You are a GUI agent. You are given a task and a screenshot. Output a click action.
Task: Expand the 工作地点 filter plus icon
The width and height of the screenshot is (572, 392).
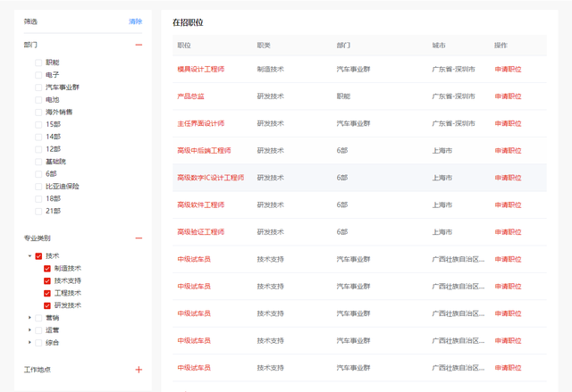[x=139, y=370]
